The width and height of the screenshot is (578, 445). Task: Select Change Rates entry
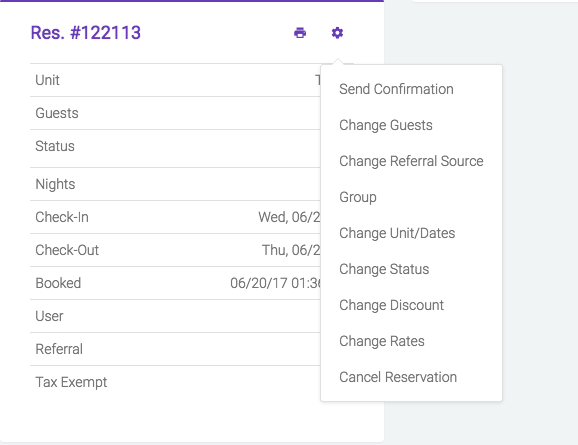tap(382, 341)
